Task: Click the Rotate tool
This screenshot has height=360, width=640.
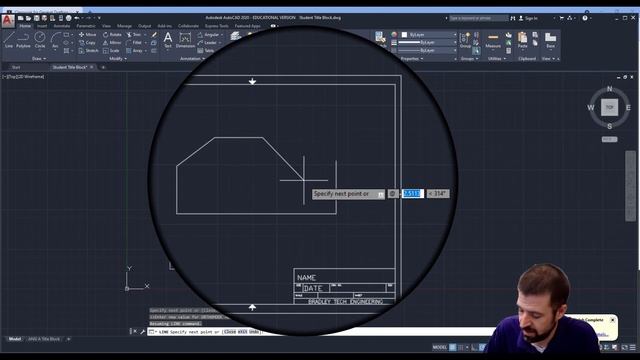Action: 112,35
